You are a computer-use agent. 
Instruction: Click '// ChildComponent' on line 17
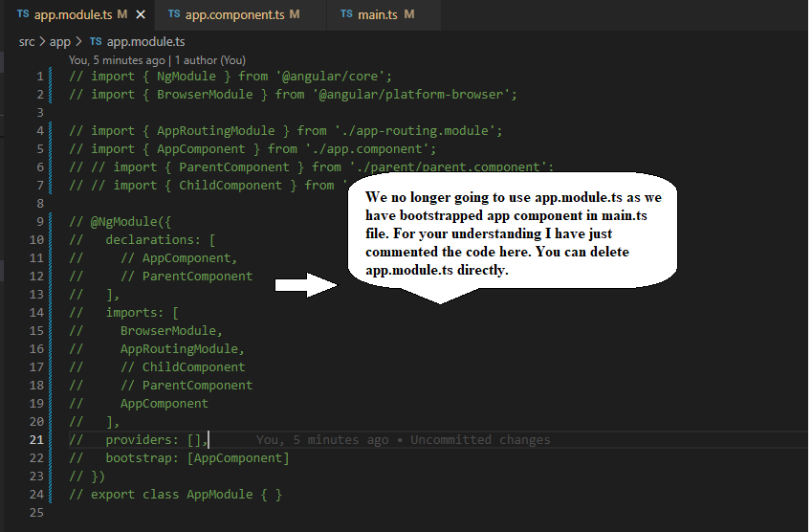point(183,366)
